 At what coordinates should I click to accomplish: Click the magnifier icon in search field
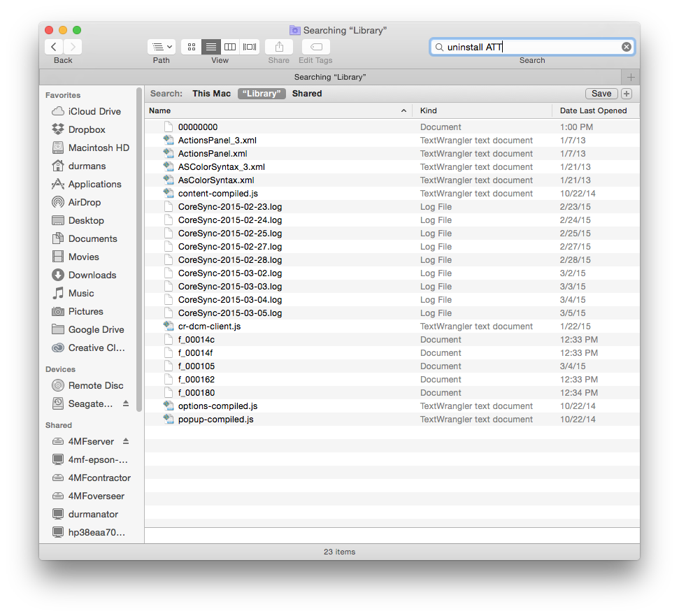(x=439, y=47)
